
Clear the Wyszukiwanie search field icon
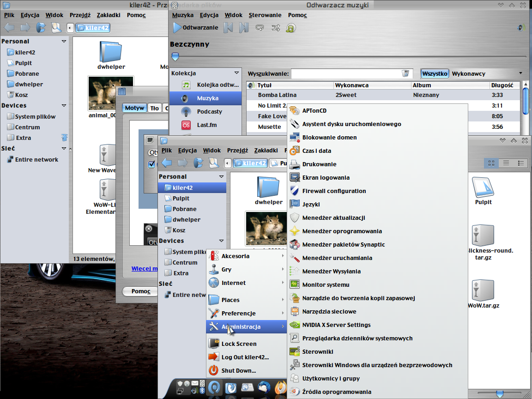tap(405, 73)
